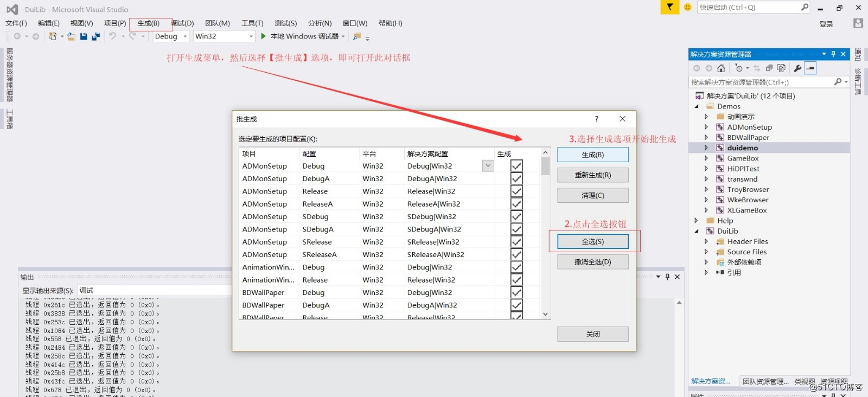Viewport: 868px width, 397px height.
Task: Open the 视图(V) menu
Action: tap(81, 23)
